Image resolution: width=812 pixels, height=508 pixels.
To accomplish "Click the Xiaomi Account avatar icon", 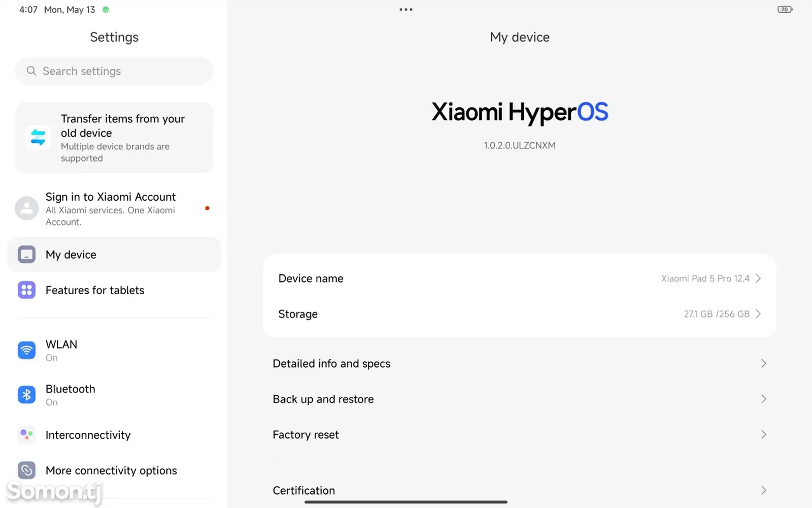I will coord(26,208).
